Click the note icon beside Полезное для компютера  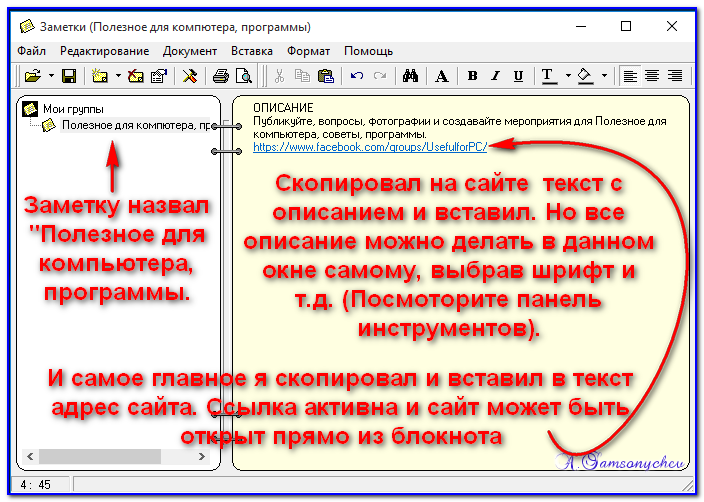point(49,125)
